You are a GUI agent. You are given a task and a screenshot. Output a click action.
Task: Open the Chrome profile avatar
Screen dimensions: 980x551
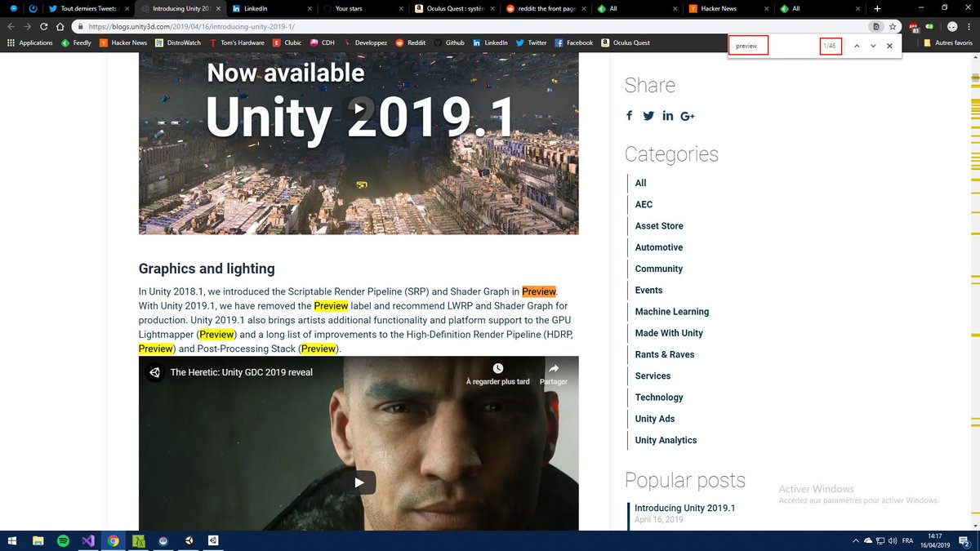point(952,26)
